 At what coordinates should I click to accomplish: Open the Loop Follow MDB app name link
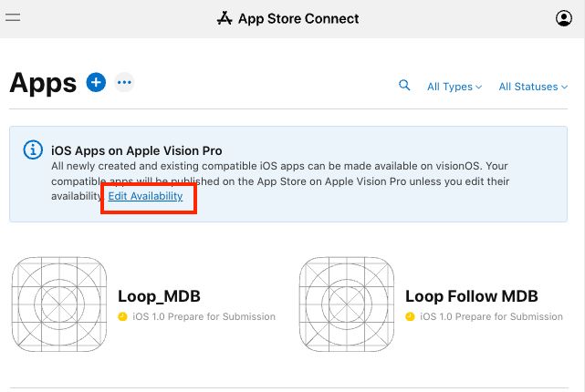pyautogui.click(x=472, y=296)
